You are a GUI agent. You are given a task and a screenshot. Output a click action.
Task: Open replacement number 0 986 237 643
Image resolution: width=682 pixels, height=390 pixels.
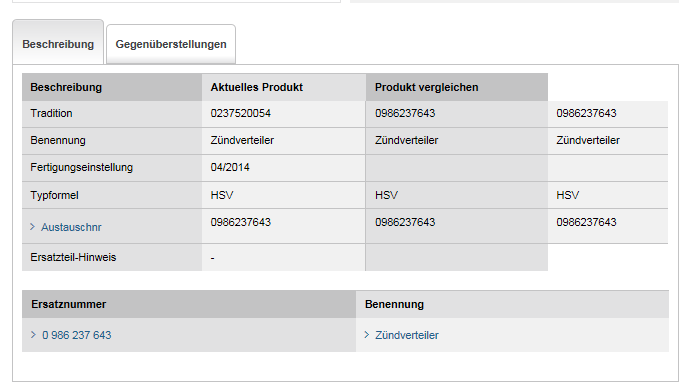pos(77,335)
